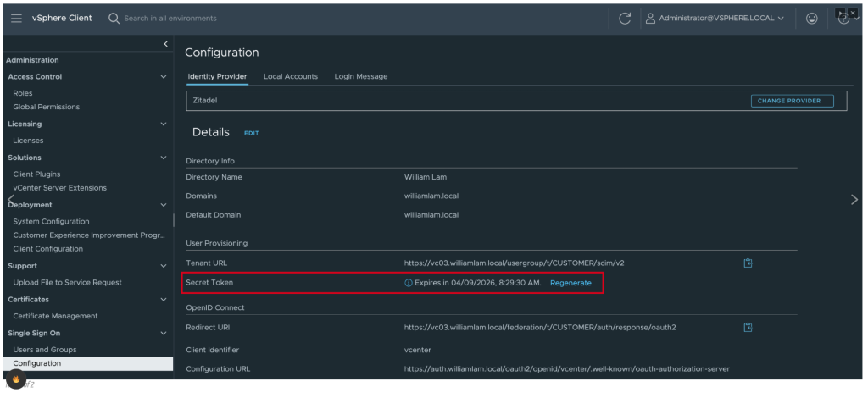Collapse the Licensing section

pyautogui.click(x=164, y=124)
